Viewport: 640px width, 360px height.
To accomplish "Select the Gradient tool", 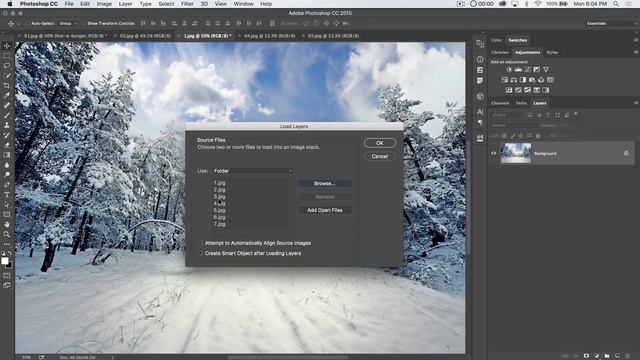I will pos(7,155).
